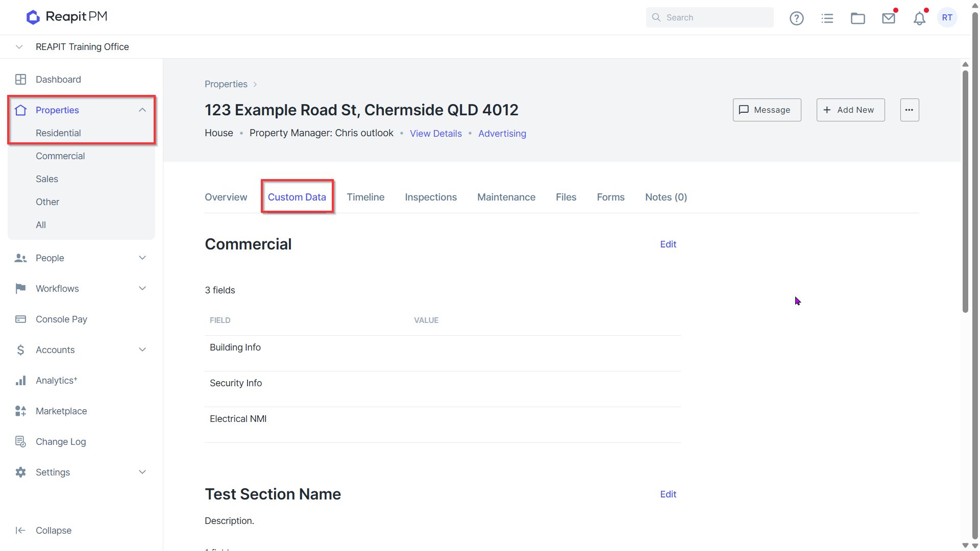980x551 pixels.
Task: Switch to the Timeline tab
Action: (365, 197)
